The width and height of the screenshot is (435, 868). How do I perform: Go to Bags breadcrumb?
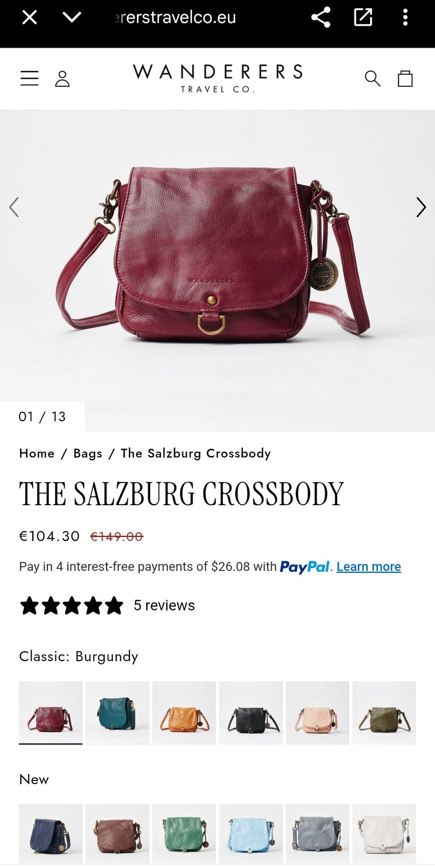point(88,453)
